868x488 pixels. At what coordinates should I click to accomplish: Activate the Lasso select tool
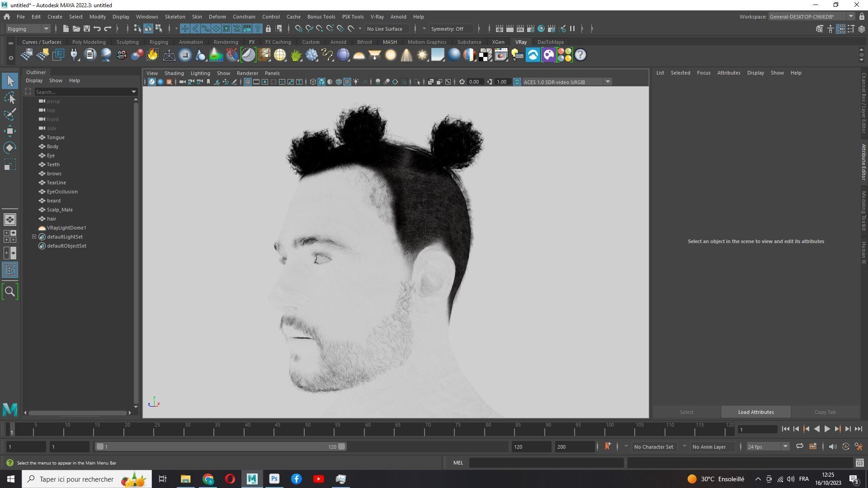pyautogui.click(x=10, y=98)
